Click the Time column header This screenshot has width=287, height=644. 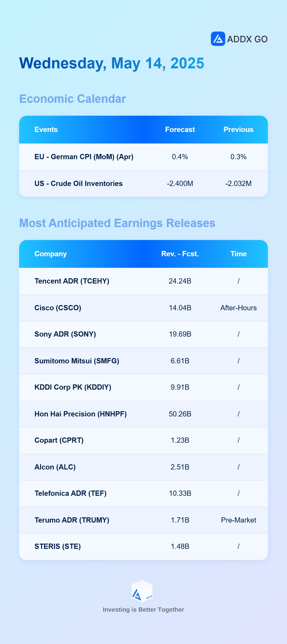coord(238,254)
